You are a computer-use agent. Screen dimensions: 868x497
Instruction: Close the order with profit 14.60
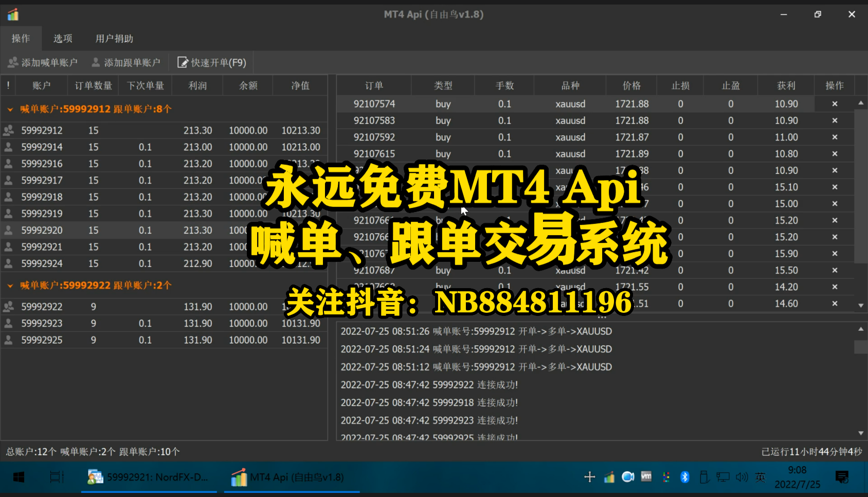click(835, 304)
